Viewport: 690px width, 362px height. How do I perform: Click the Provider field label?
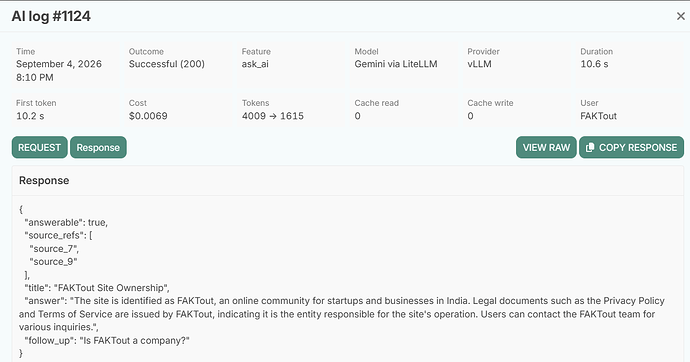click(x=483, y=51)
